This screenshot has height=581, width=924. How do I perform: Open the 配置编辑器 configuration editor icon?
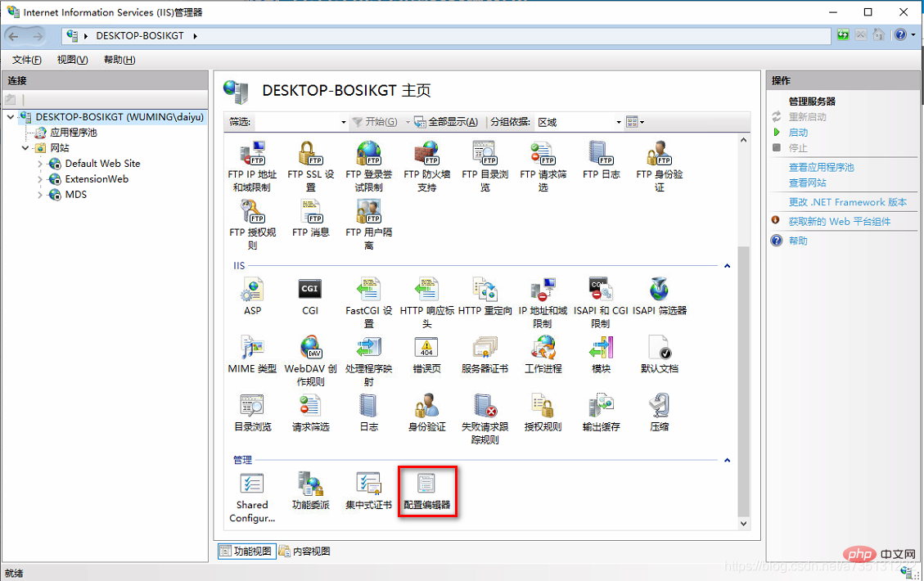pos(426,491)
